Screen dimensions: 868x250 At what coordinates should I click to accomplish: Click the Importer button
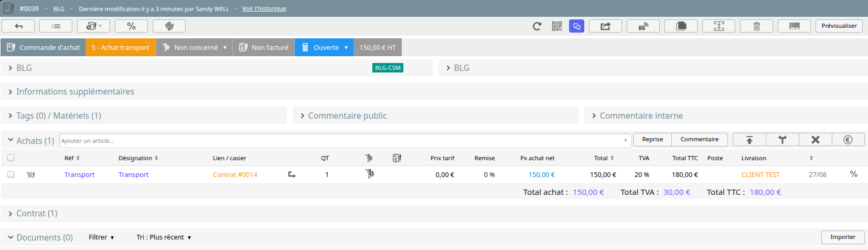tap(843, 237)
